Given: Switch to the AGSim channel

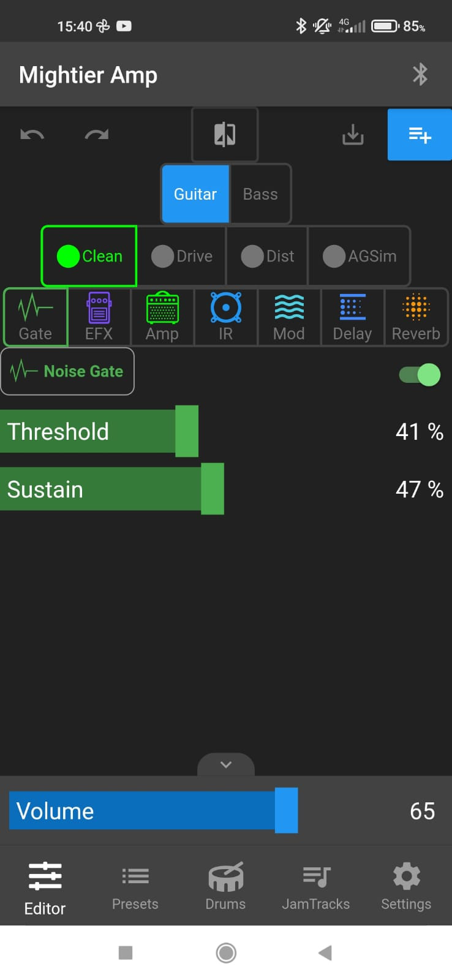Looking at the screenshot, I should coord(360,256).
